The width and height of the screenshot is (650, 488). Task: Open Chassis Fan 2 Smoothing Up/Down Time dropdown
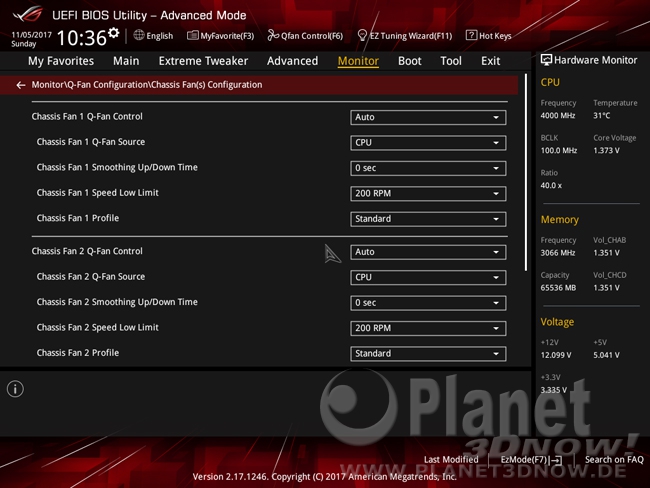coord(428,303)
